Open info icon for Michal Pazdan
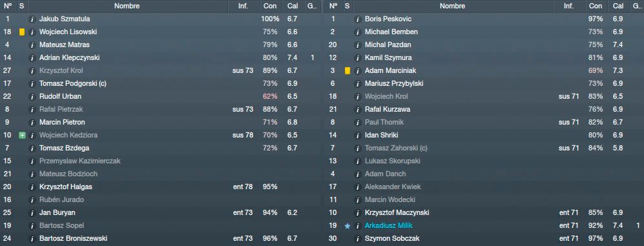 point(358,45)
